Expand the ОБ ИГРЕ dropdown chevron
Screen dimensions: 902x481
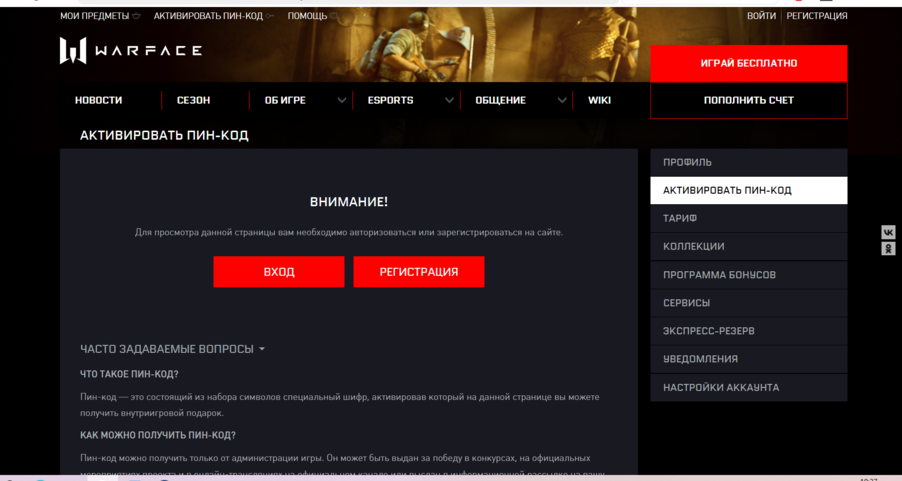pos(342,100)
